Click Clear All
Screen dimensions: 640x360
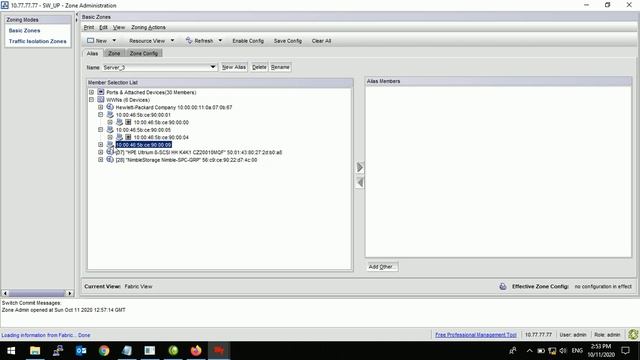pos(321,41)
